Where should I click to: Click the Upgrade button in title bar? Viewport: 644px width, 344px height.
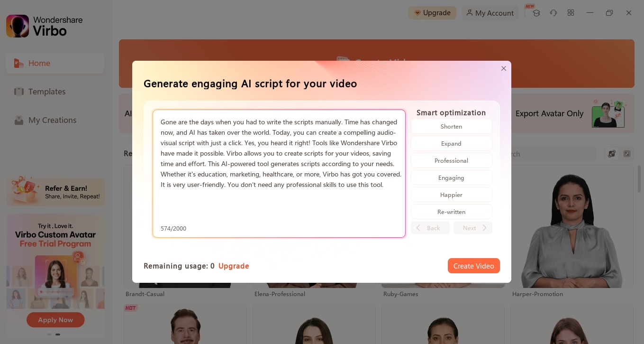point(432,13)
